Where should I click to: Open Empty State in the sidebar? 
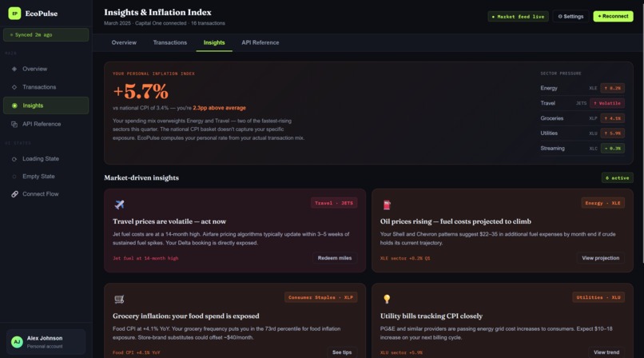coord(46,177)
